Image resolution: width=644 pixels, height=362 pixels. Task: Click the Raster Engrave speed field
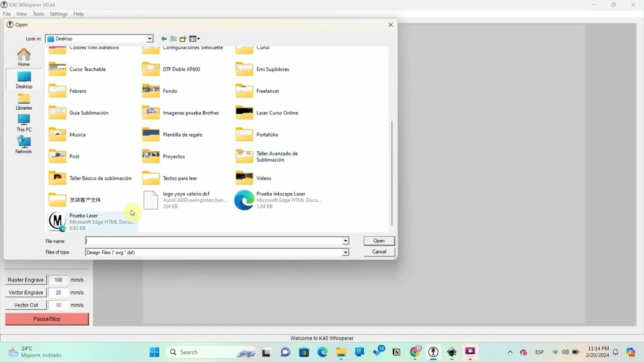[58, 280]
